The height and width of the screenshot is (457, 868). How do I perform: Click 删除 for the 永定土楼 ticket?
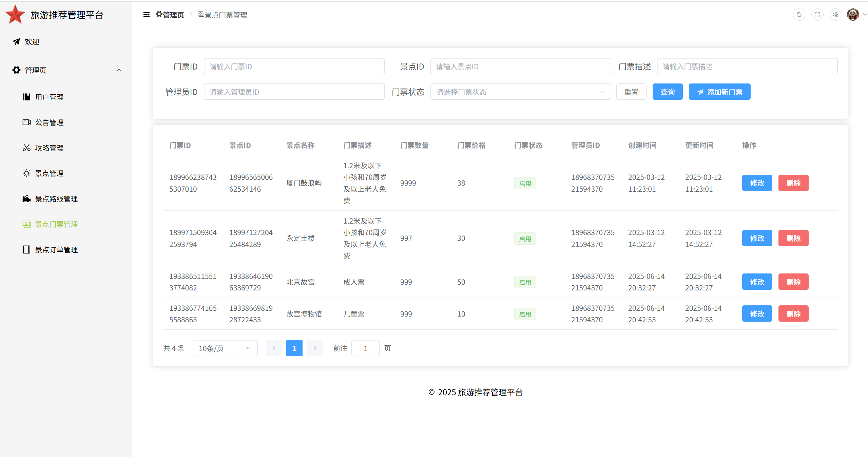click(793, 238)
